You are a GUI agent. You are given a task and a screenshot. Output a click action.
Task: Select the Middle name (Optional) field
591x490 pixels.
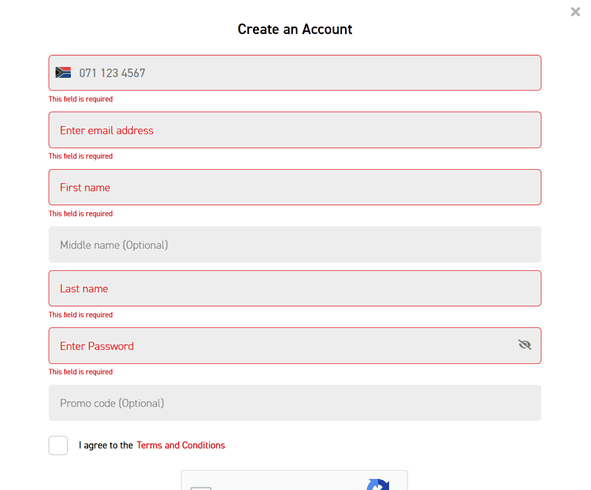coord(295,245)
